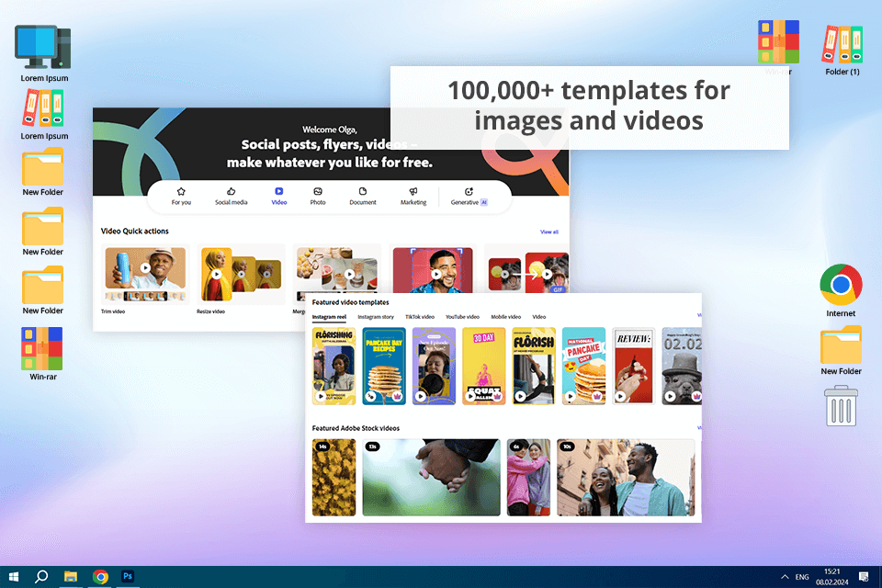Image resolution: width=882 pixels, height=588 pixels.
Task: Open the 10s smiling couple stock video
Action: click(626, 477)
